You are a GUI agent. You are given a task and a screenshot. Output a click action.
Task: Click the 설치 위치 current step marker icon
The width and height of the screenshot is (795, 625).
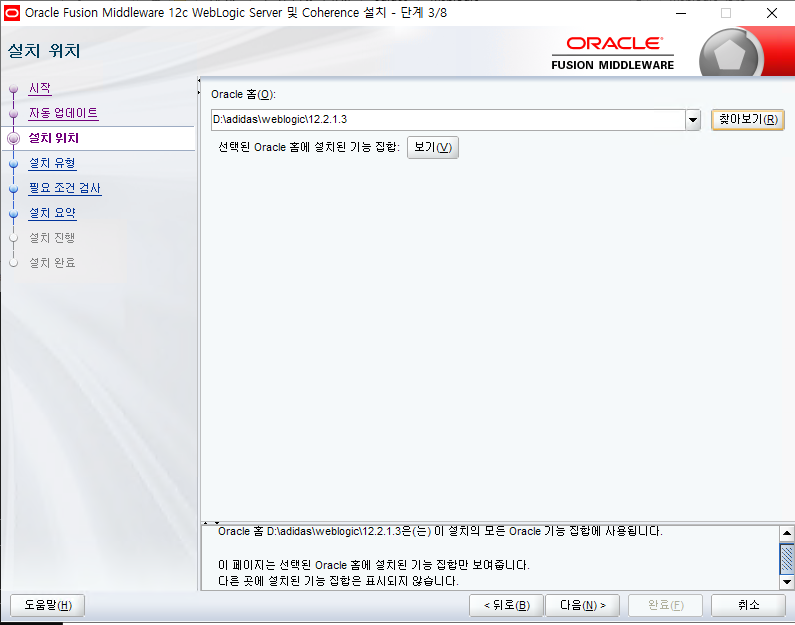coord(14,138)
